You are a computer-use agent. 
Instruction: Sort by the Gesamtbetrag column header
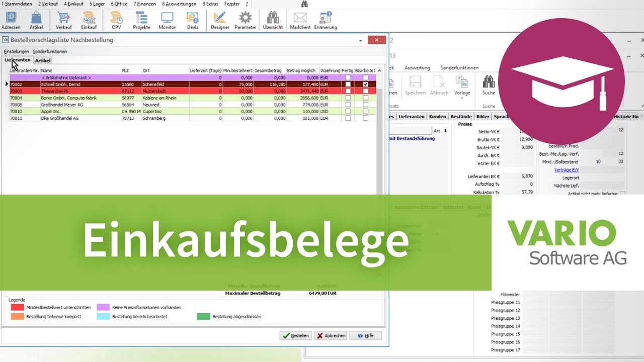pyautogui.click(x=270, y=71)
